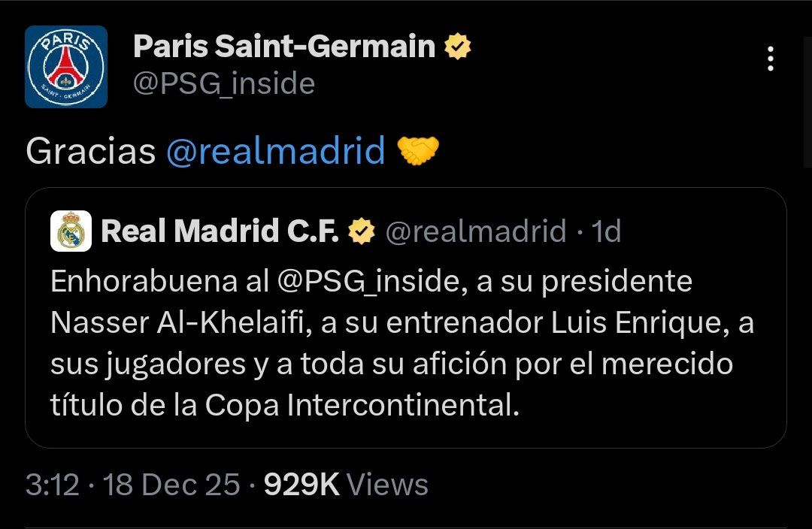
Task: Click the word Gracias in the tweet
Action: [90, 152]
